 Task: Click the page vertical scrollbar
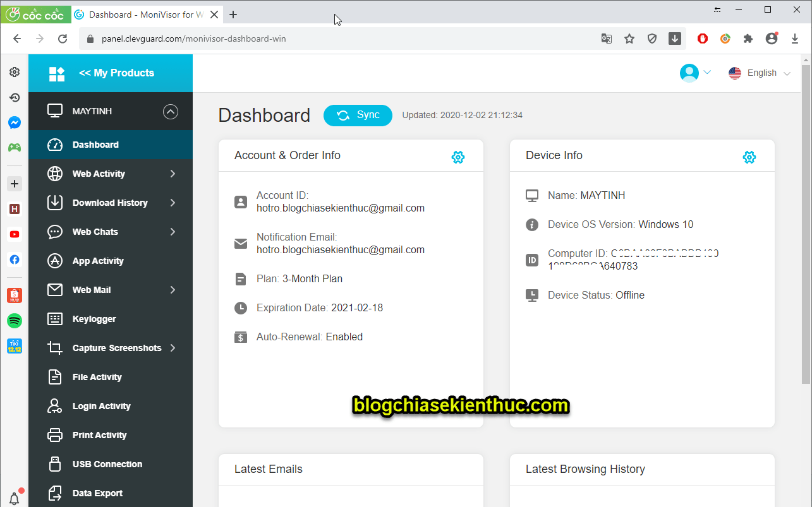[x=806, y=224]
